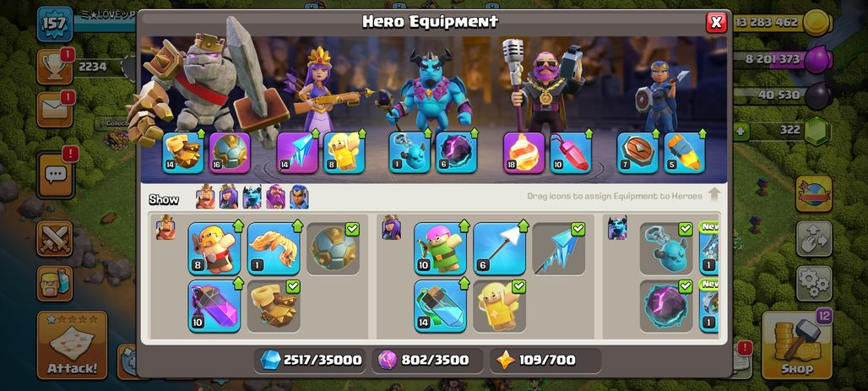868x391 pixels.
Task: Tap the shiny ore 2517/35000 counter
Action: pyautogui.click(x=312, y=361)
